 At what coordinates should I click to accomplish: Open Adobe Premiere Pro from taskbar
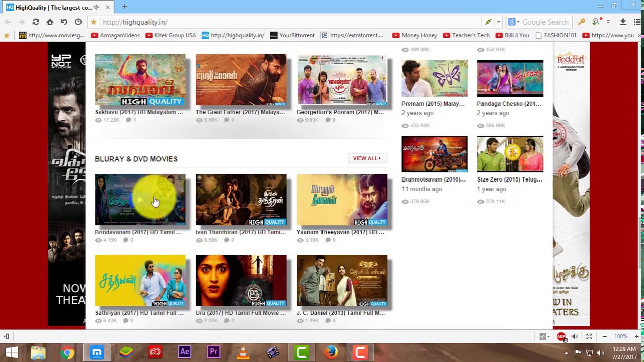(x=214, y=352)
